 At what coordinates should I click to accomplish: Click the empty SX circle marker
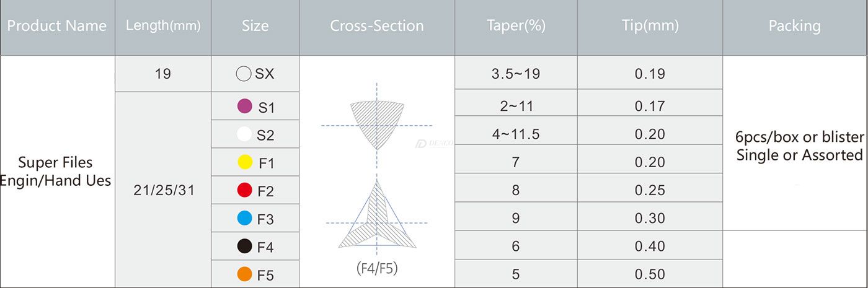tap(244, 74)
